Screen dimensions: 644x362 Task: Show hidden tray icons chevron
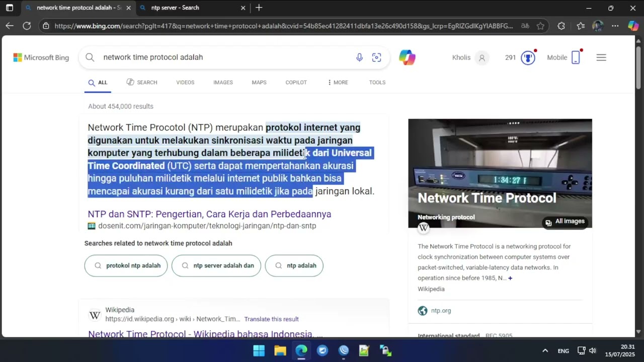[545, 350]
